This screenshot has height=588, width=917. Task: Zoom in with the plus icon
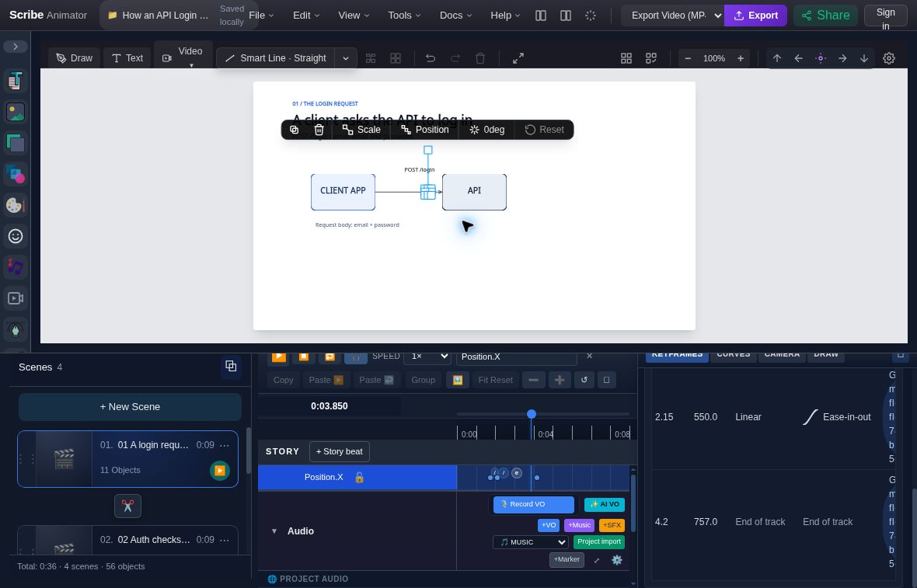pyautogui.click(x=741, y=57)
